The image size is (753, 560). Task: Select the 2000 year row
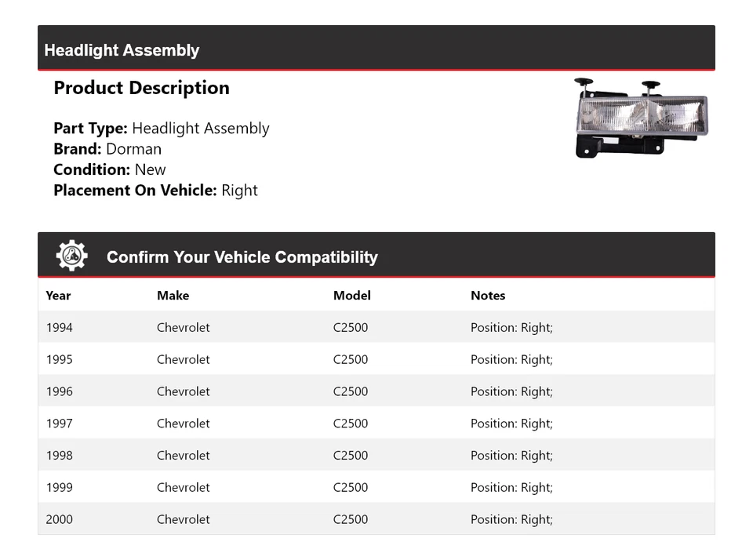pyautogui.click(x=59, y=519)
